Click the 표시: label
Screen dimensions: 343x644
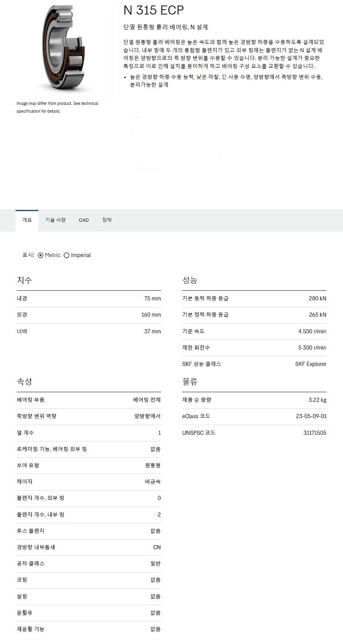[28, 255]
